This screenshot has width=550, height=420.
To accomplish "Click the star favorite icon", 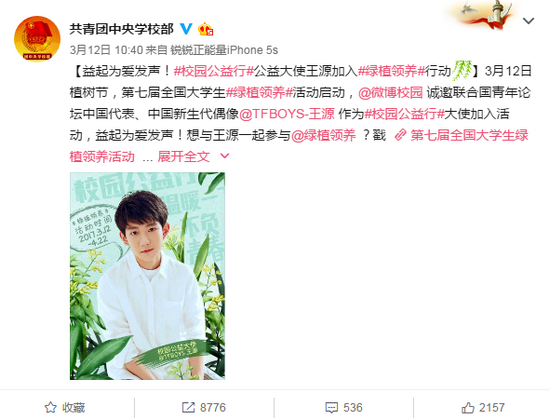I will coord(51,407).
